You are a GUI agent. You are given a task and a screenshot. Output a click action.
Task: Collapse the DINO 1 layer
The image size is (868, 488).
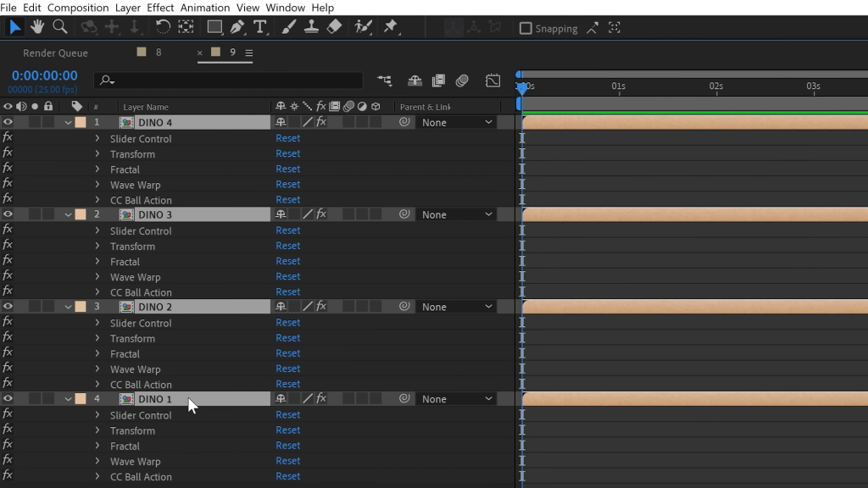(68, 399)
